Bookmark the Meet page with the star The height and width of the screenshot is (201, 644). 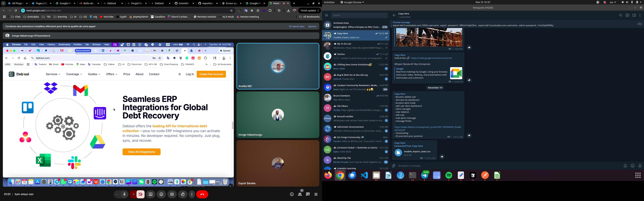coord(231,11)
